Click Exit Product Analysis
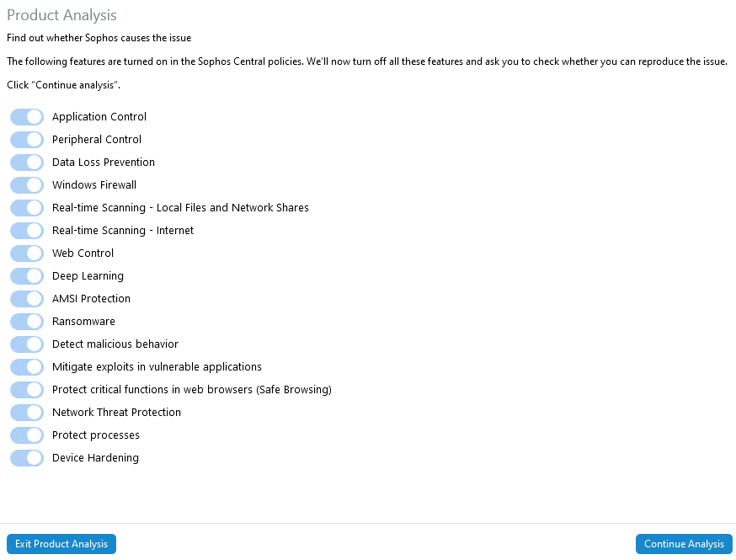 [x=61, y=543]
